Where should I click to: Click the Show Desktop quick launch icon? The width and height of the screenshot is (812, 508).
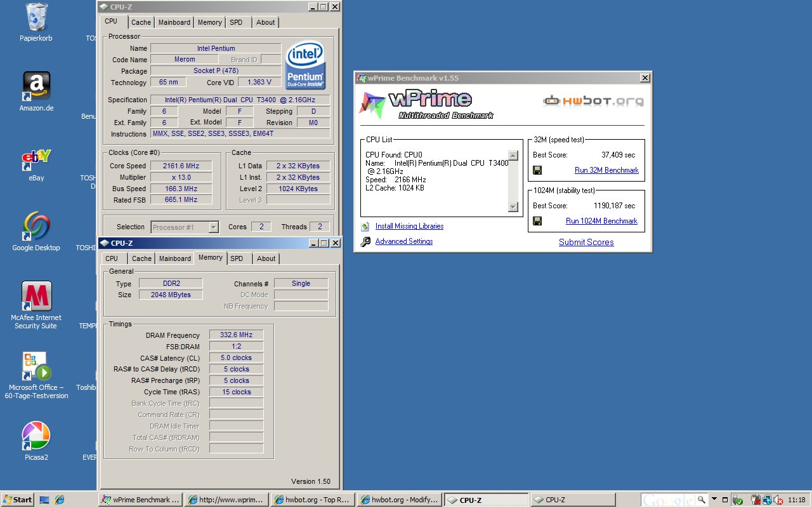44,500
